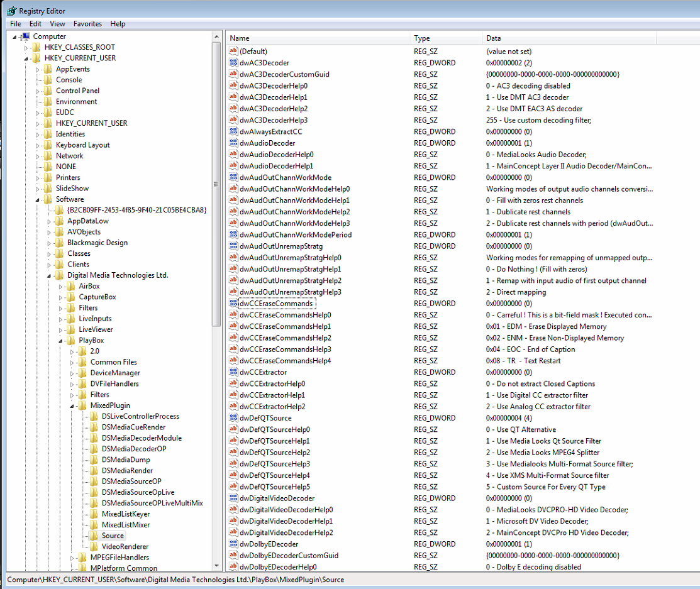Click tree pane scroll down arrow
Screen dimensions: 700x589
[216, 566]
